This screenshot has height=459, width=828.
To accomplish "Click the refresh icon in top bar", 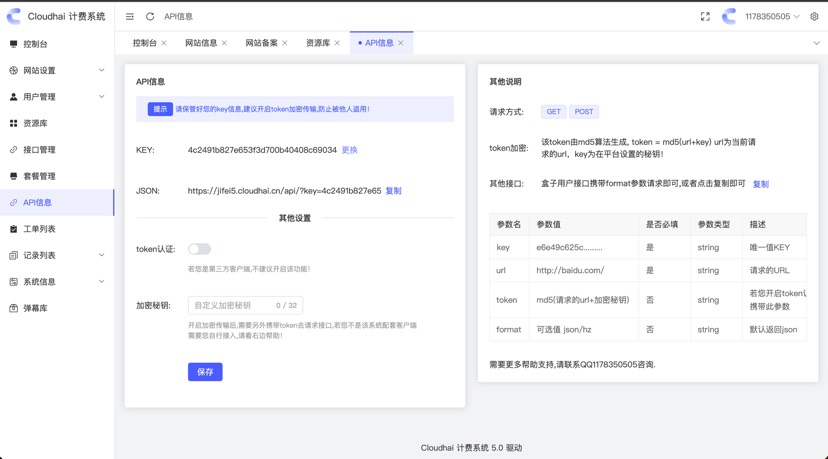I will [x=150, y=17].
